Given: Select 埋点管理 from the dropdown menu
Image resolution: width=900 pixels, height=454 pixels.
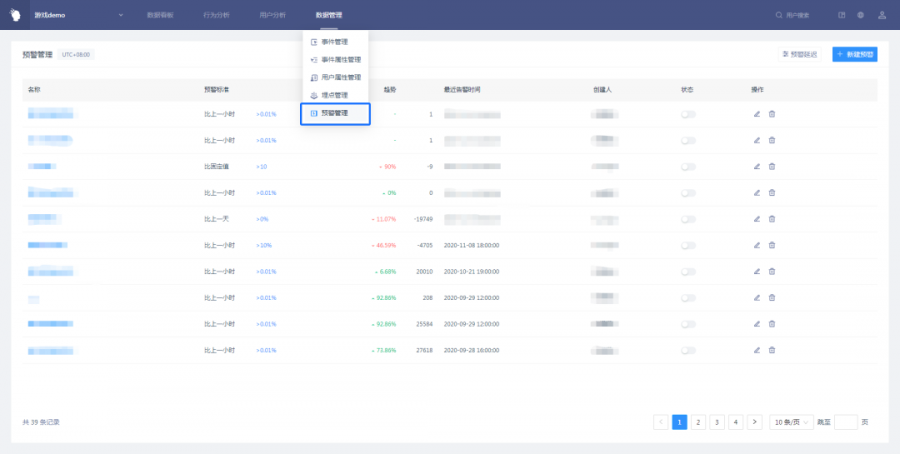Looking at the screenshot, I should (335, 95).
